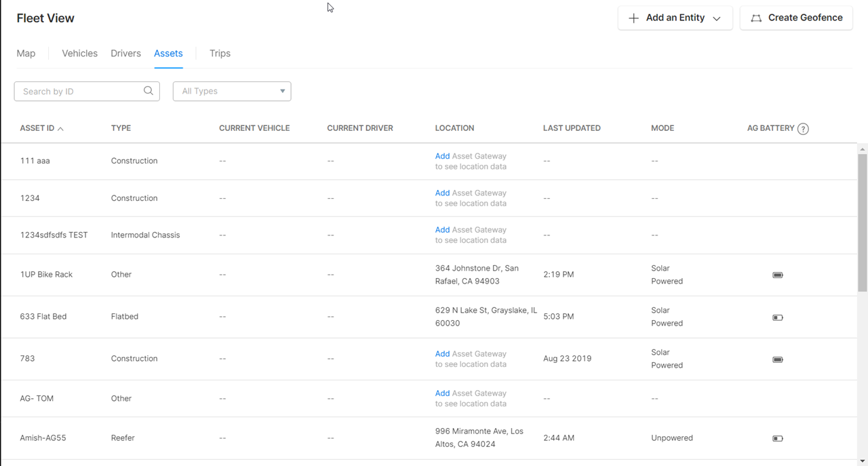Screen dimensions: 868x466
Task: Click the scrollbar up arrow
Action: pos(863,149)
